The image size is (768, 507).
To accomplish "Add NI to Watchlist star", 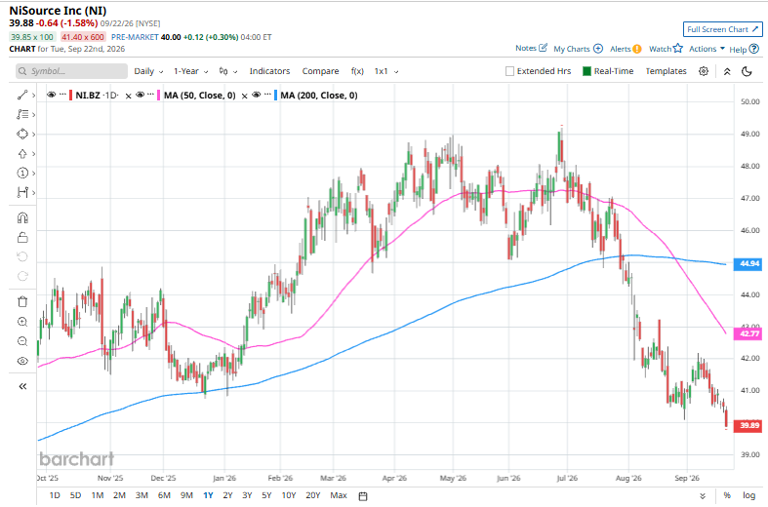I will click(666, 48).
